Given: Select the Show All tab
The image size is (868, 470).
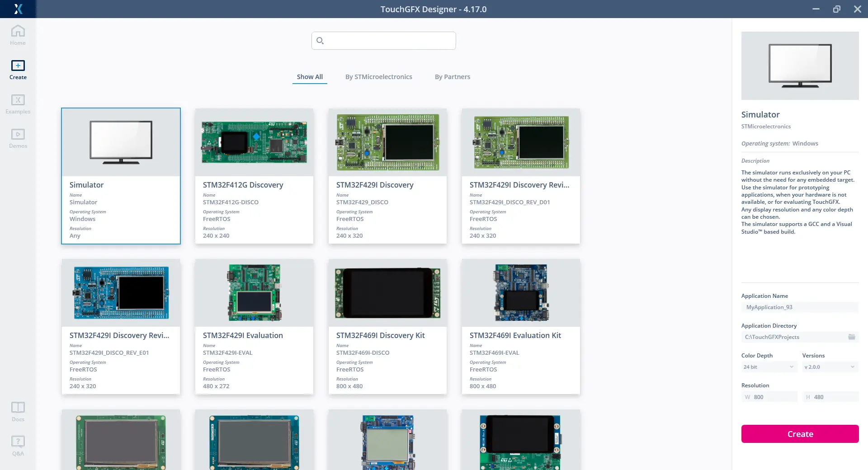Looking at the screenshot, I should tap(310, 77).
